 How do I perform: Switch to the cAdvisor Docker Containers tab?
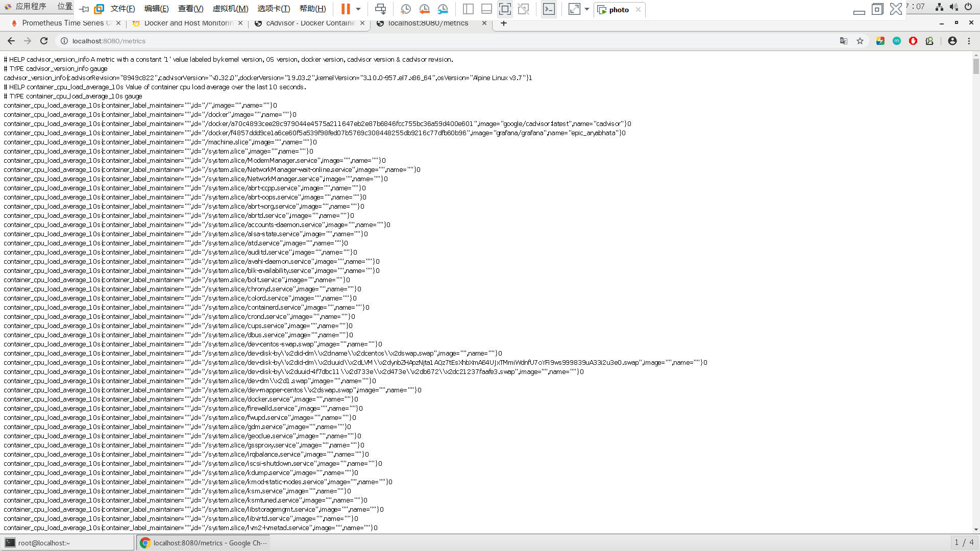click(310, 23)
